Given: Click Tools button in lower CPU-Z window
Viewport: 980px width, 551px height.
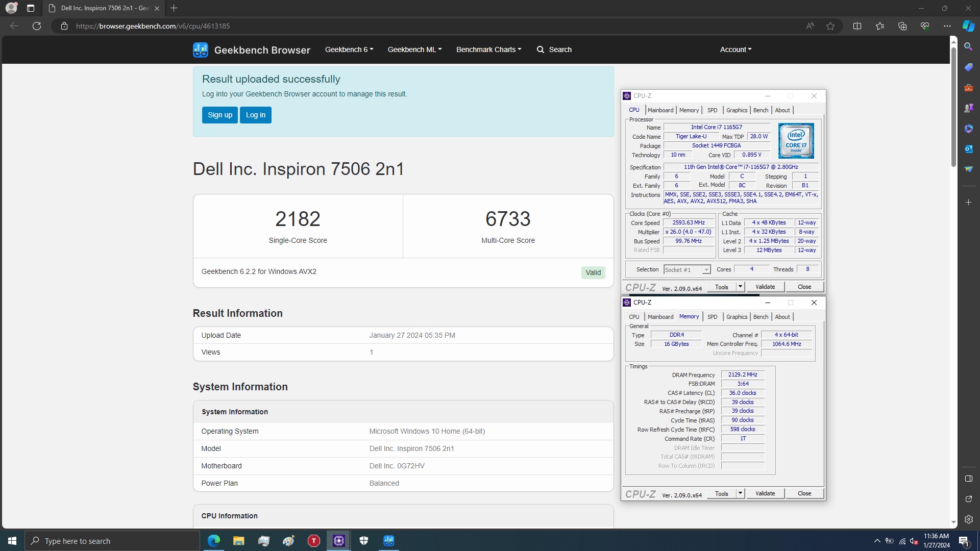Looking at the screenshot, I should point(722,493).
